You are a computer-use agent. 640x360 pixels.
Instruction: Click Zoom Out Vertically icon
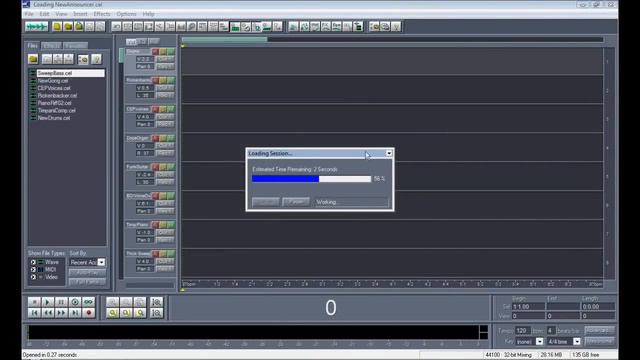point(156,313)
